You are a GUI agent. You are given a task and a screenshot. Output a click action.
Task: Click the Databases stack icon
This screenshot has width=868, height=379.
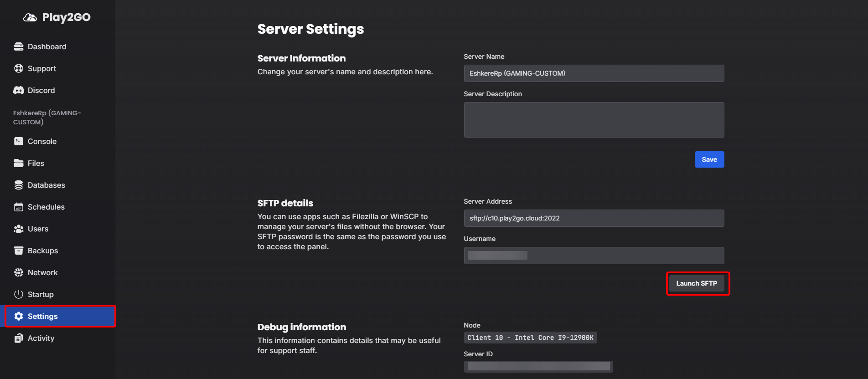pos(19,185)
